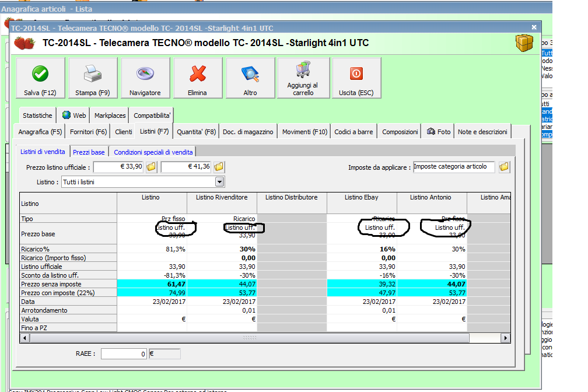Screen dimensions: 588x392
Task: Click the 47,97 price cell in Listino Ebay
Action: (x=362, y=293)
